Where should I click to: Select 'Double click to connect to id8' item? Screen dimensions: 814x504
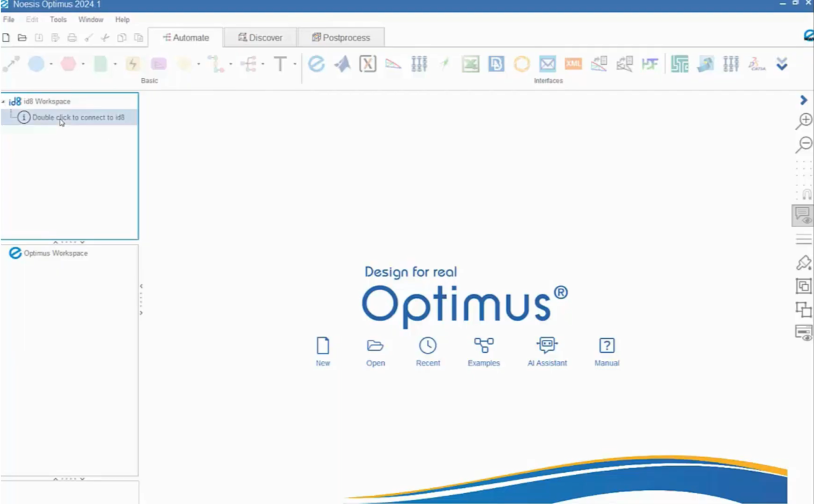69,118
